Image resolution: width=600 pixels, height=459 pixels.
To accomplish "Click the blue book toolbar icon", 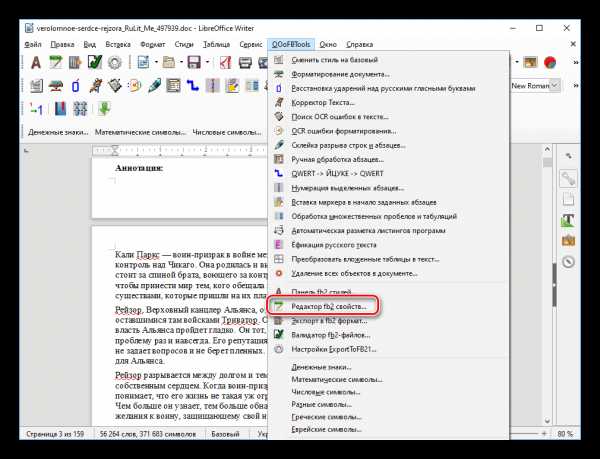I will coord(60,109).
